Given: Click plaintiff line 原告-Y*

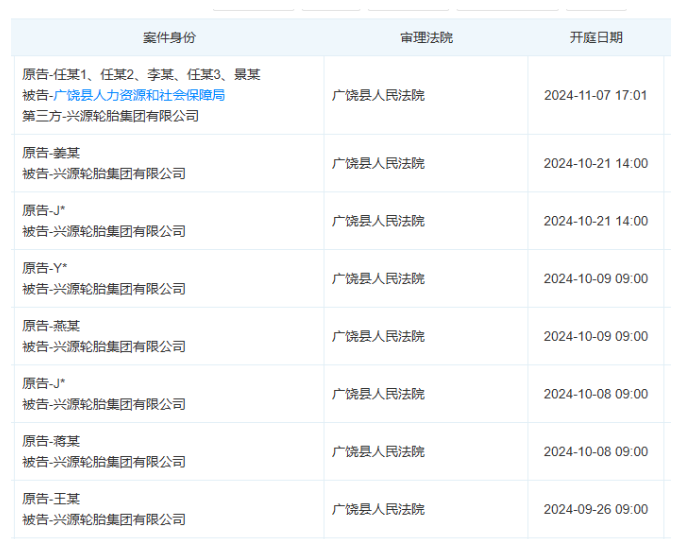Looking at the screenshot, I should tap(45, 268).
